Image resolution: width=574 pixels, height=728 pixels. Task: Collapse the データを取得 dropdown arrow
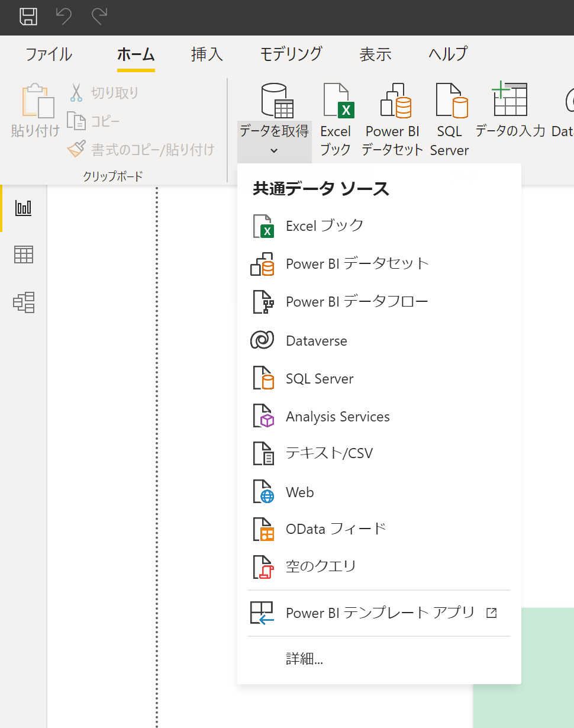point(274,150)
